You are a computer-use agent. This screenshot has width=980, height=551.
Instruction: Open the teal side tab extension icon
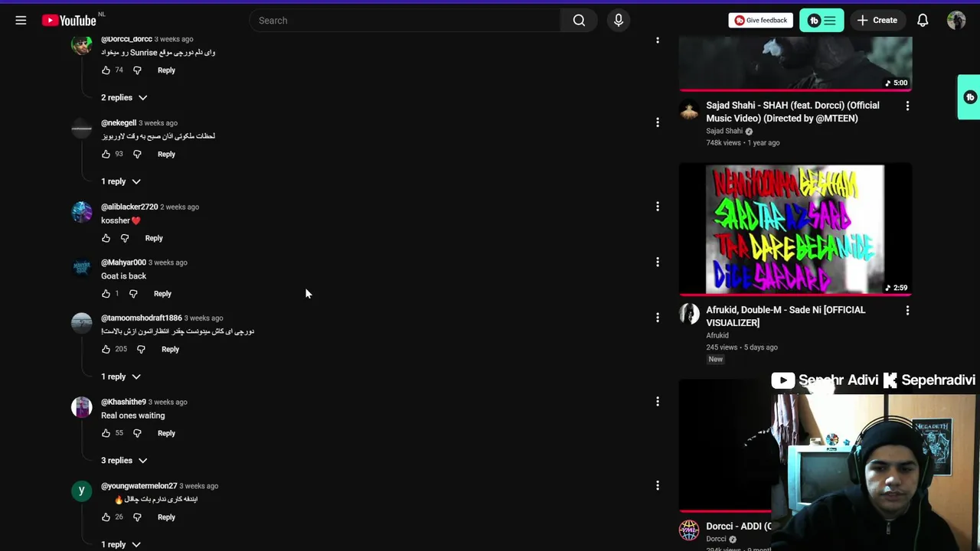click(x=969, y=97)
